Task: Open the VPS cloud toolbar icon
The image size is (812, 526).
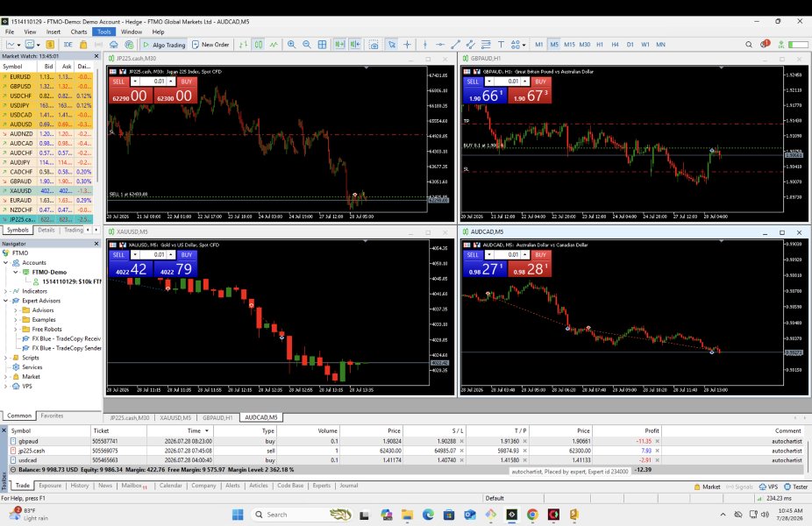Action: 113,45
